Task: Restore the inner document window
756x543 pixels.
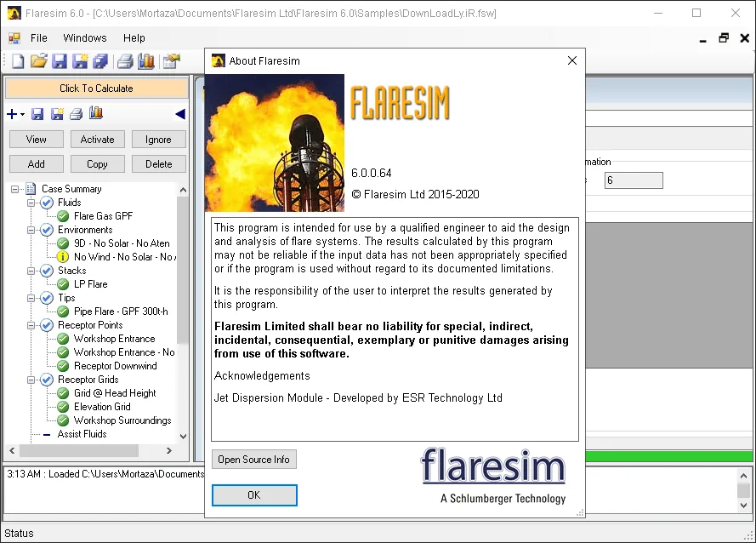Action: click(724, 38)
